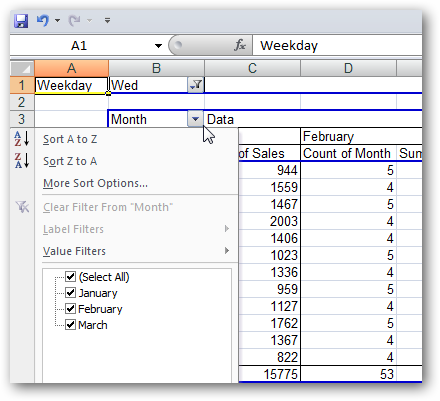
Task: Uncheck the (Select All) checkbox
Action: click(x=70, y=276)
